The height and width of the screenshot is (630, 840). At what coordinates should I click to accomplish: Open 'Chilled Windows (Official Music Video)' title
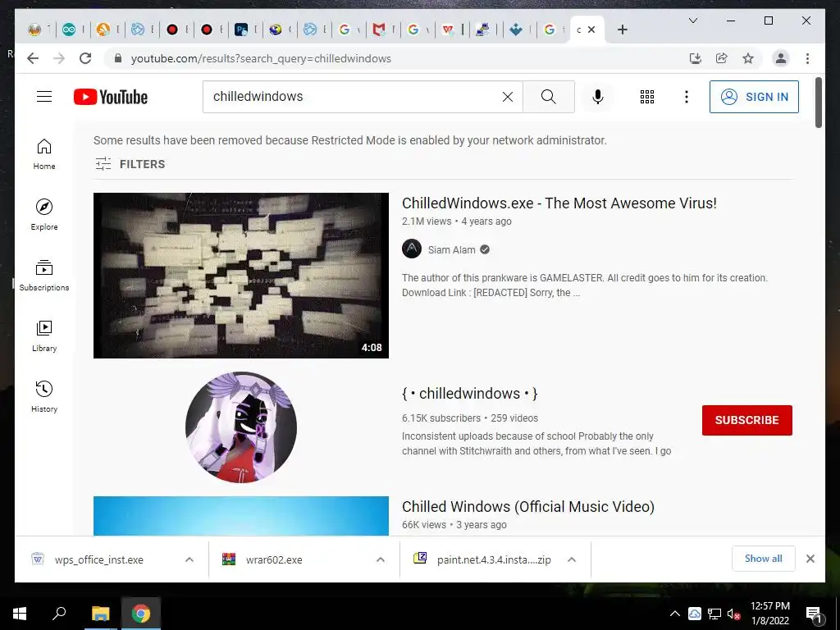tap(528, 507)
